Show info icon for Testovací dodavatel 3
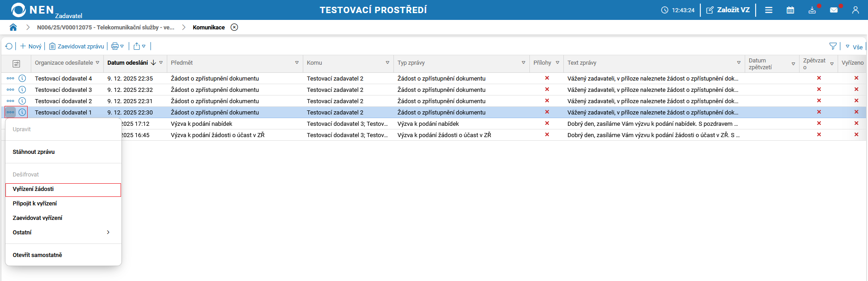868x281 pixels. click(x=22, y=90)
